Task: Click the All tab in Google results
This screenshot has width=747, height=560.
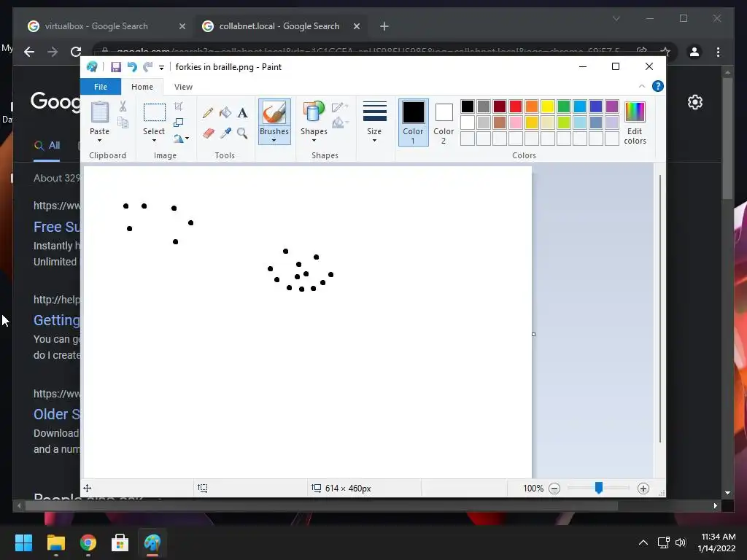Action: pos(47,146)
